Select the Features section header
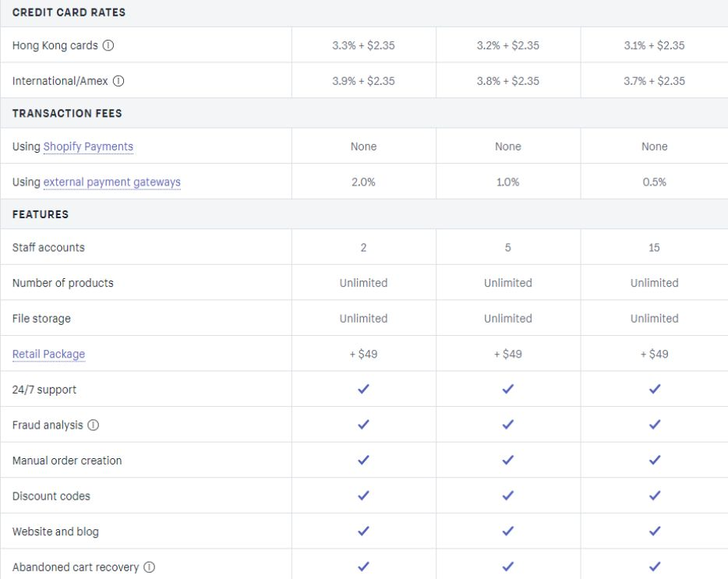Screen dimensions: 728x579 click(x=41, y=214)
